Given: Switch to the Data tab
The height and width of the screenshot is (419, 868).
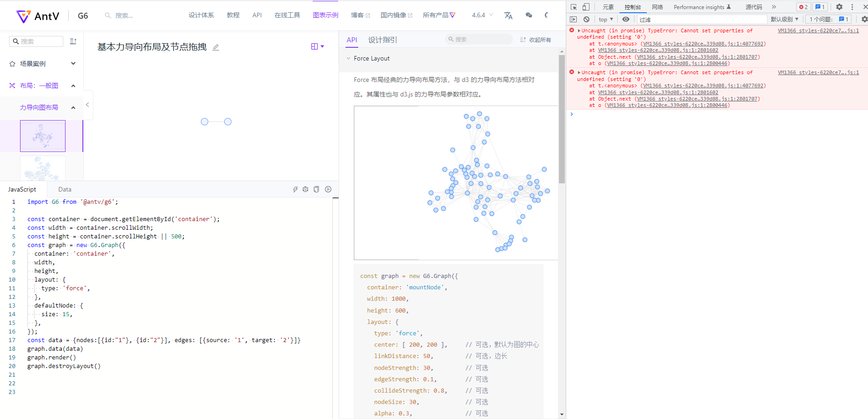Looking at the screenshot, I should coord(65,189).
